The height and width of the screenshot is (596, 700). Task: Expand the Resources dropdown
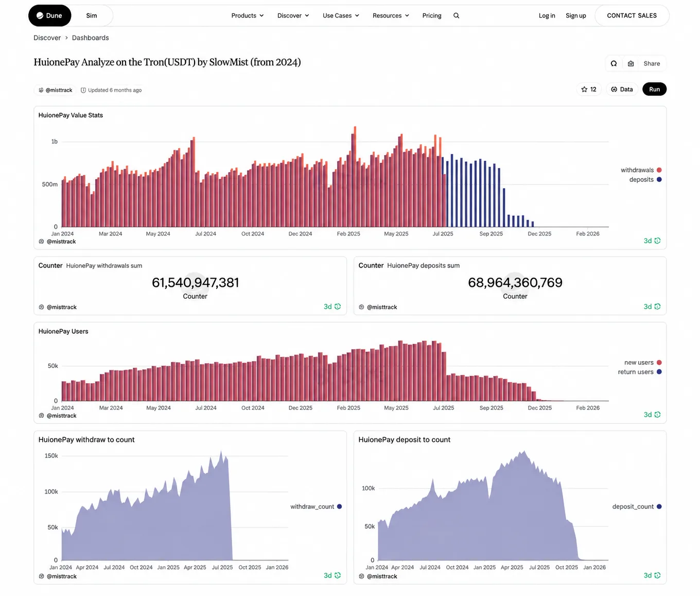click(391, 15)
